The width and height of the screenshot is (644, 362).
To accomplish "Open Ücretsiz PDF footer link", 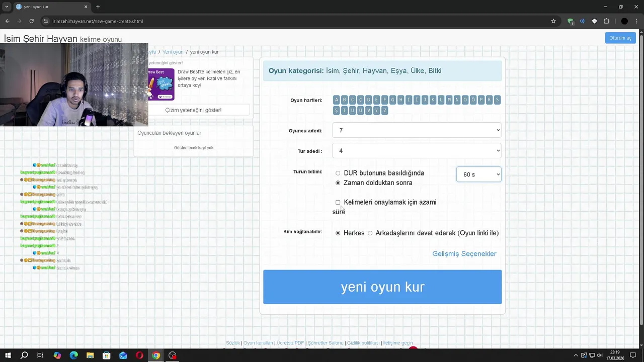I will point(290,343).
